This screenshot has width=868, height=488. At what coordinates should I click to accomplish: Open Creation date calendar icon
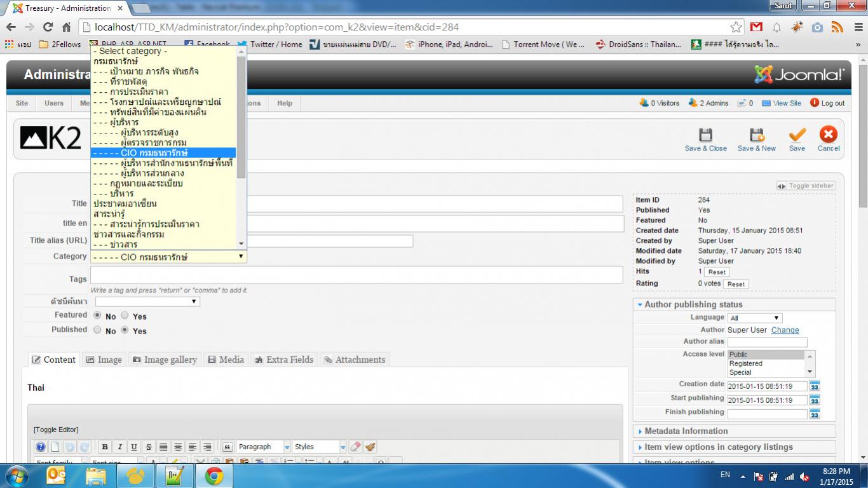pos(815,386)
